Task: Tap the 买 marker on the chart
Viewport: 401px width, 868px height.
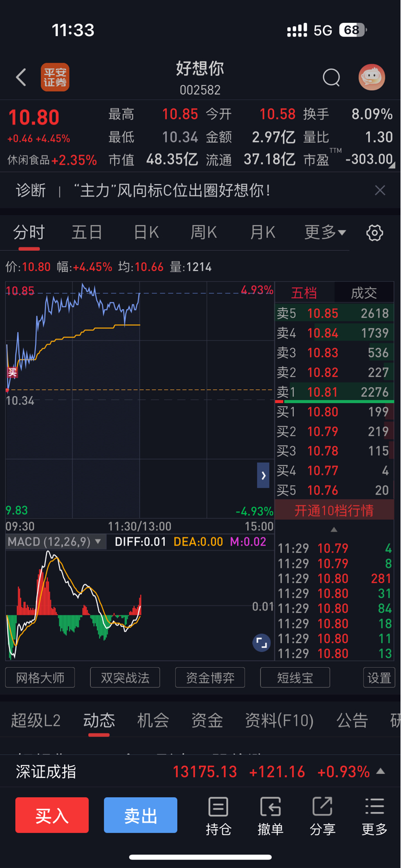Action: pyautogui.click(x=12, y=372)
